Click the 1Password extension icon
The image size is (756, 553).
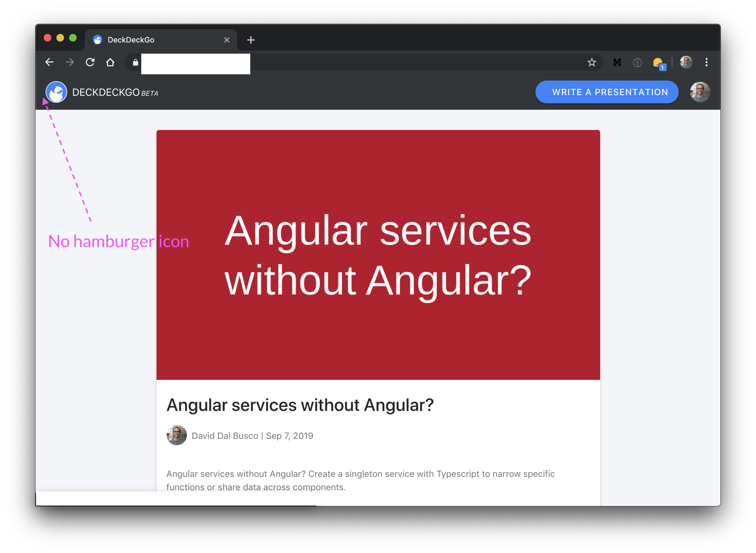(637, 62)
